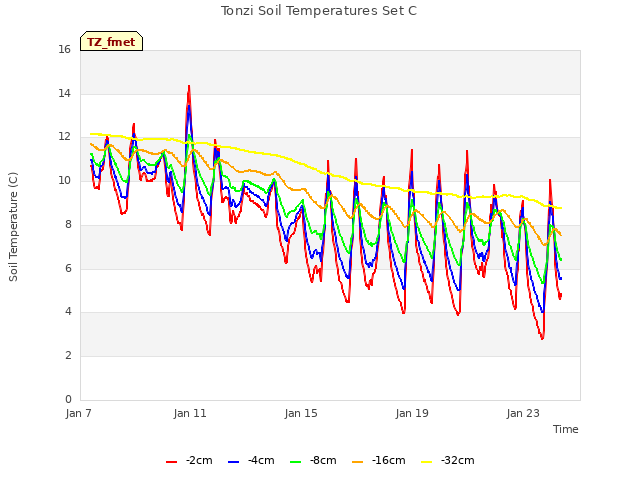Image resolution: width=640 pixels, height=480 pixels.
Task: Click the blue -4cm legend swatch
Action: pos(233,462)
